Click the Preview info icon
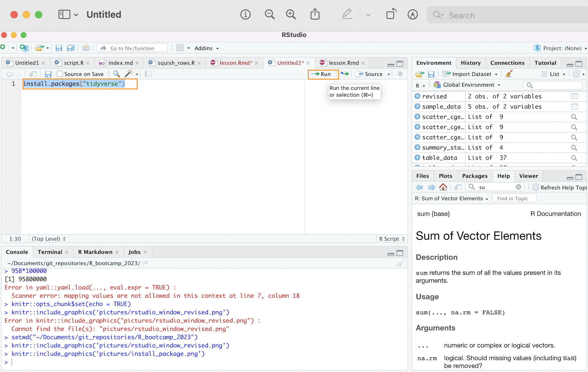The image size is (588, 372). [x=245, y=14]
